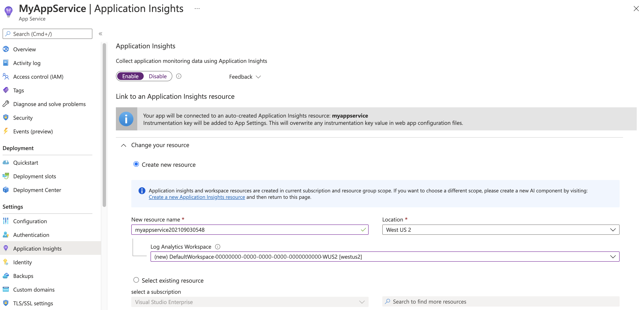Enable Application Insights monitoring
The image size is (644, 310).
130,76
